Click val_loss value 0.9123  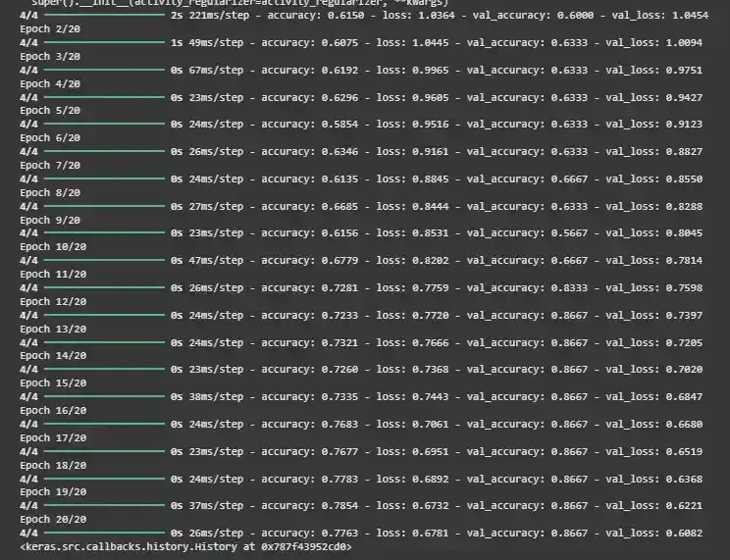tap(684, 125)
